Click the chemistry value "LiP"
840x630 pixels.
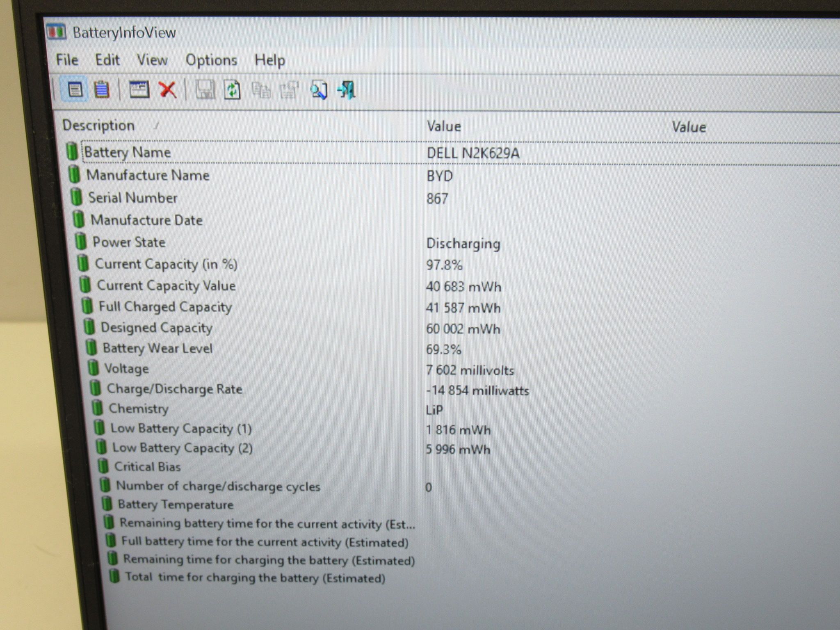434,410
